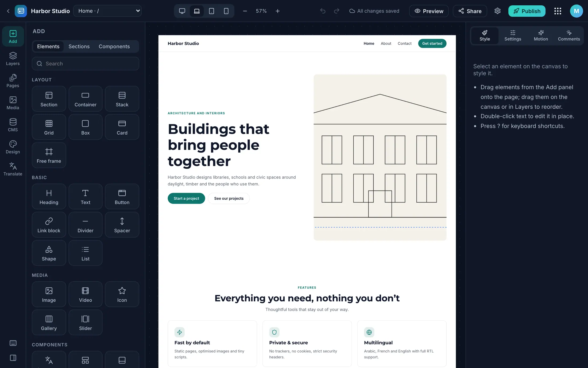This screenshot has width=588, height=368.
Task: Open the Comments tab
Action: pyautogui.click(x=569, y=36)
